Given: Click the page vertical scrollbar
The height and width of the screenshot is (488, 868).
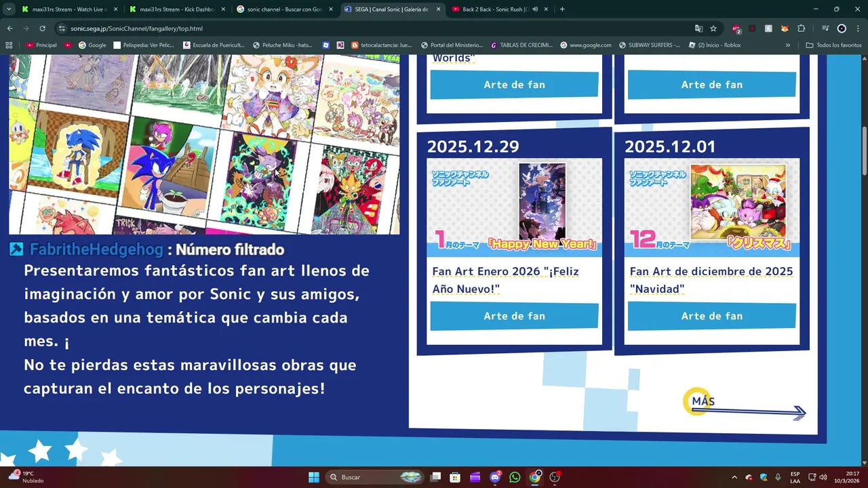Looking at the screenshot, I should pyautogui.click(x=865, y=151).
